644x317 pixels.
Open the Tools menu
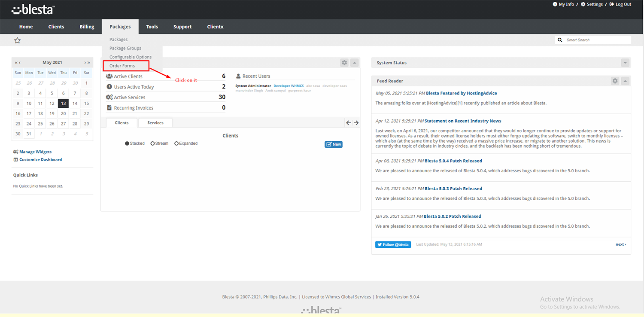[152, 27]
